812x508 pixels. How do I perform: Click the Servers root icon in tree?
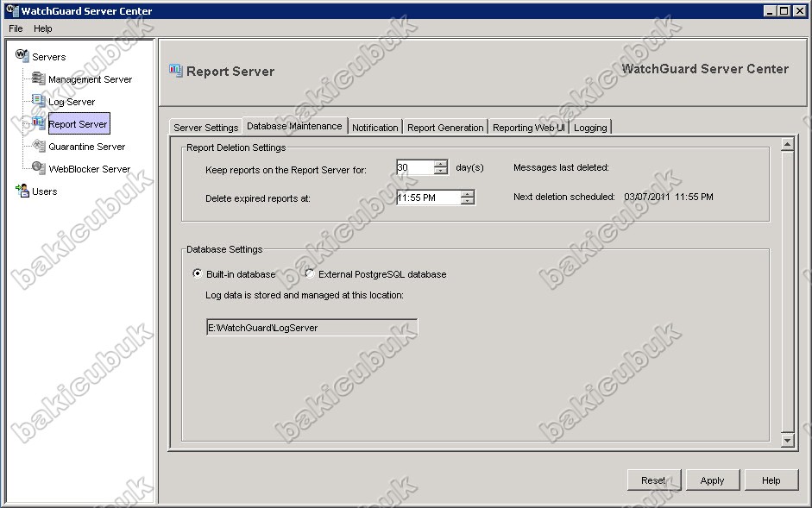22,55
